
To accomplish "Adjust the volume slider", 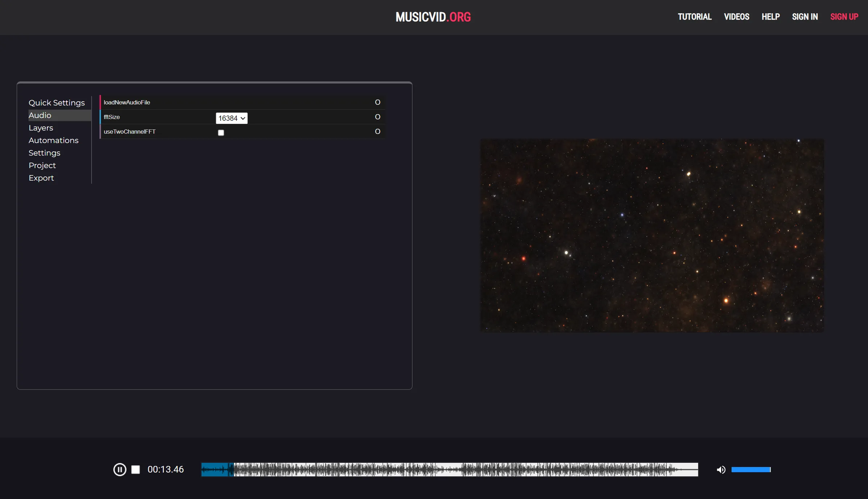I will (751, 469).
